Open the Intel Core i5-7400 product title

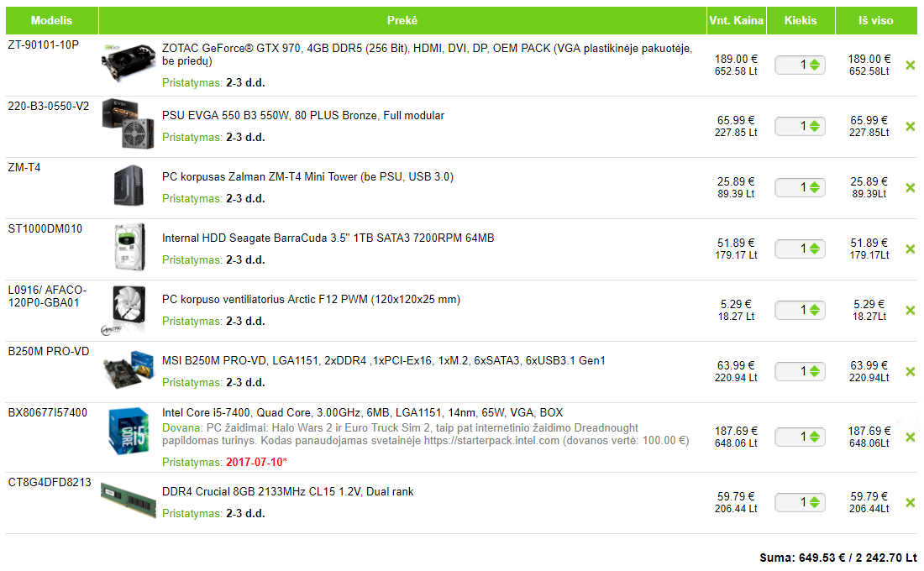pos(362,412)
